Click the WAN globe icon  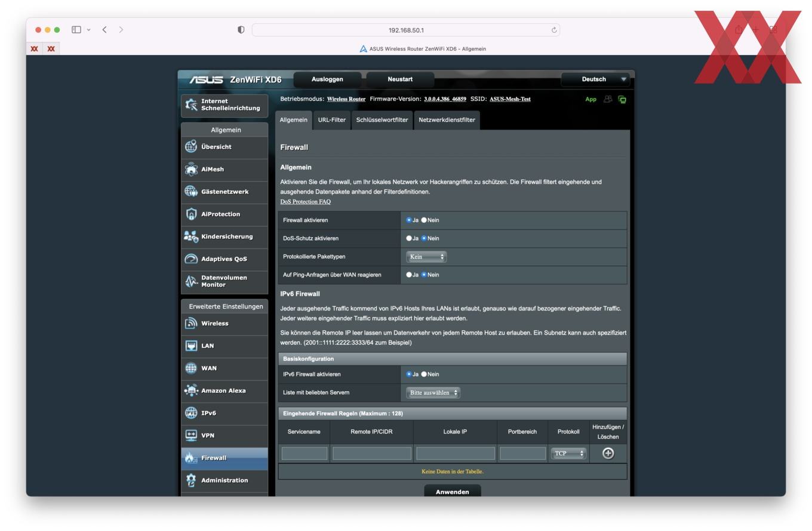(x=191, y=368)
